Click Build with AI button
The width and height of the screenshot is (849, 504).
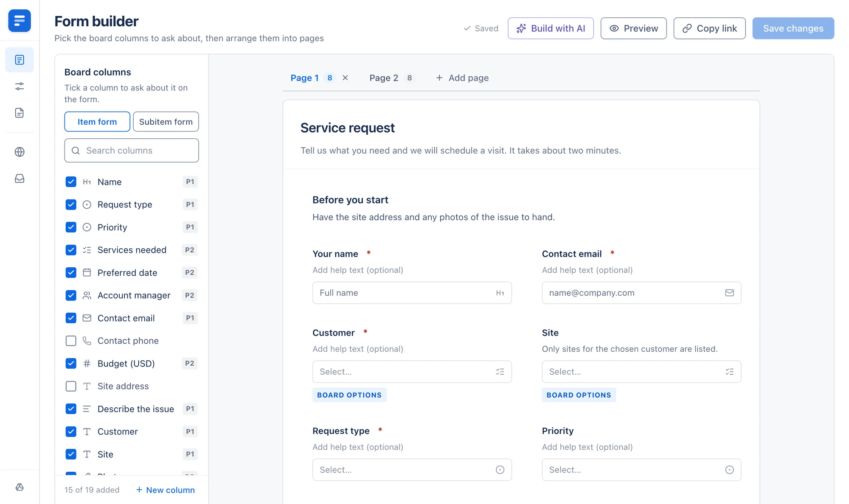[x=551, y=28]
